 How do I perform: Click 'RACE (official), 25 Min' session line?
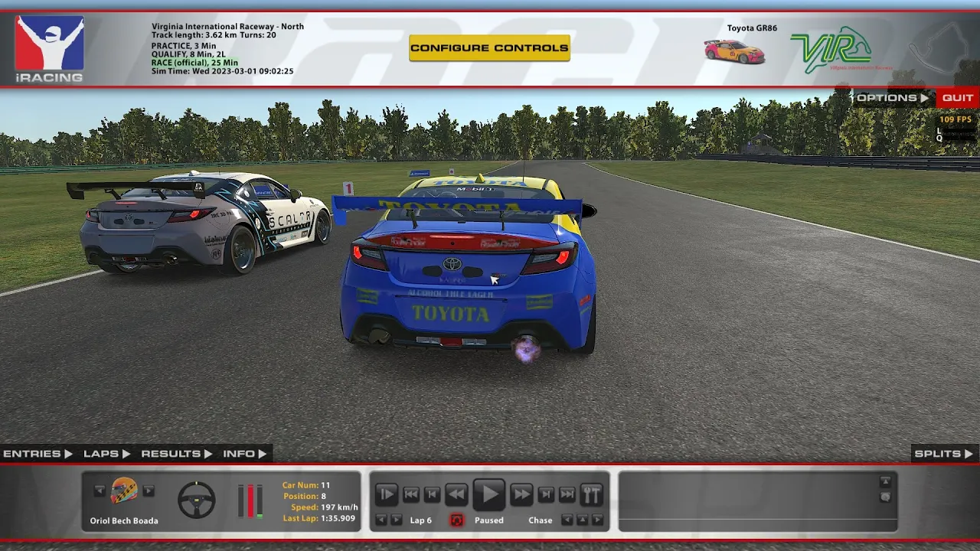[194, 63]
